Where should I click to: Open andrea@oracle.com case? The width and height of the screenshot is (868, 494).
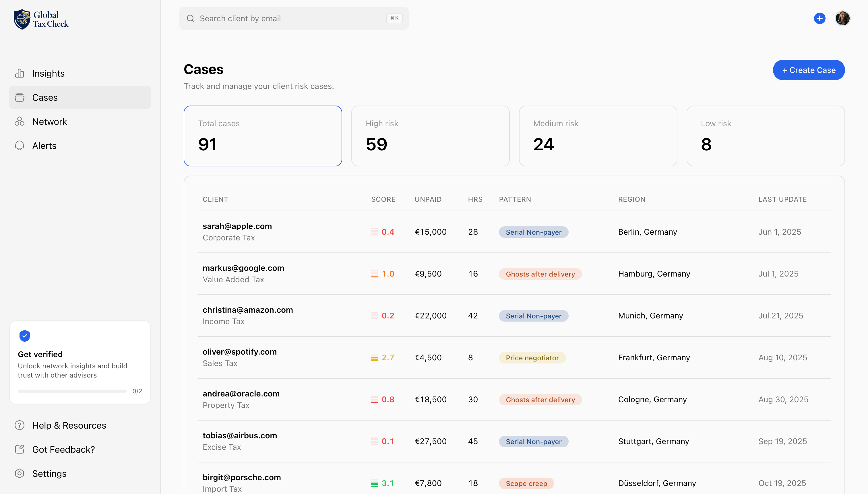[x=514, y=399]
